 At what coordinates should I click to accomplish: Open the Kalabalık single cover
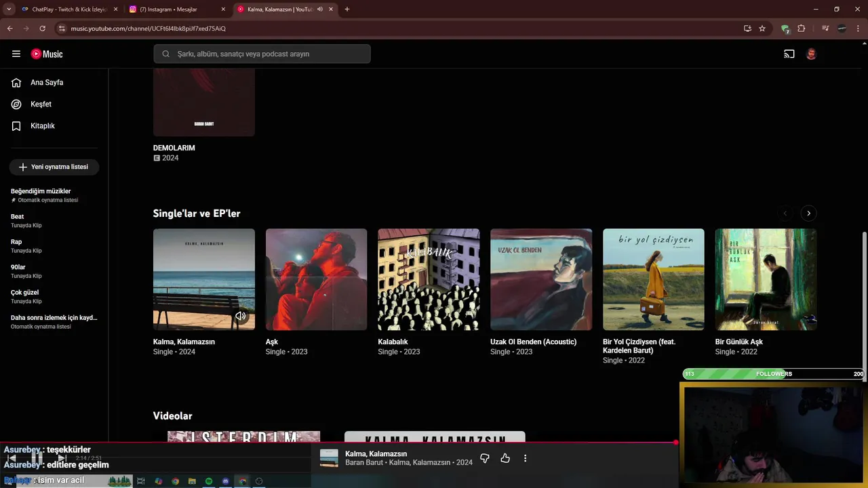click(x=429, y=279)
